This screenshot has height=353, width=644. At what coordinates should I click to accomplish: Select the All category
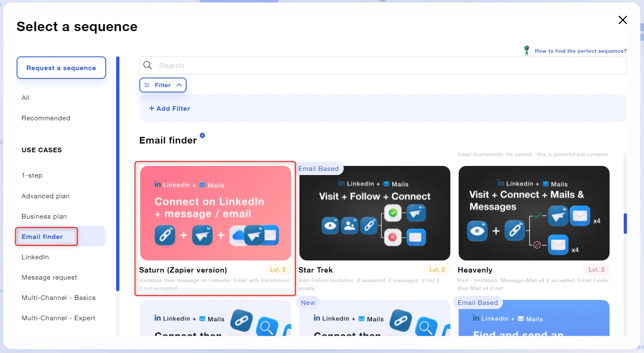pos(26,98)
